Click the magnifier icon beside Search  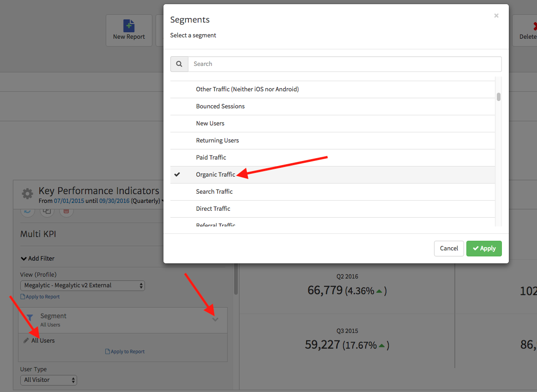179,64
